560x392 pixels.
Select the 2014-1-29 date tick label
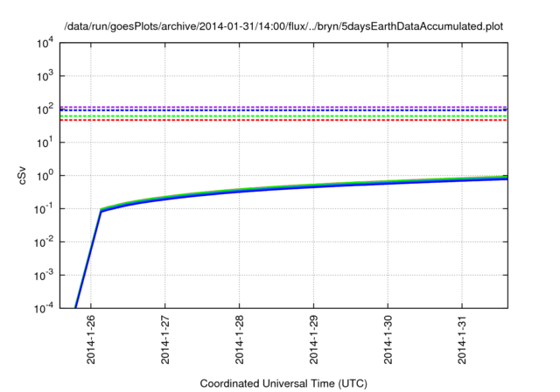point(313,339)
